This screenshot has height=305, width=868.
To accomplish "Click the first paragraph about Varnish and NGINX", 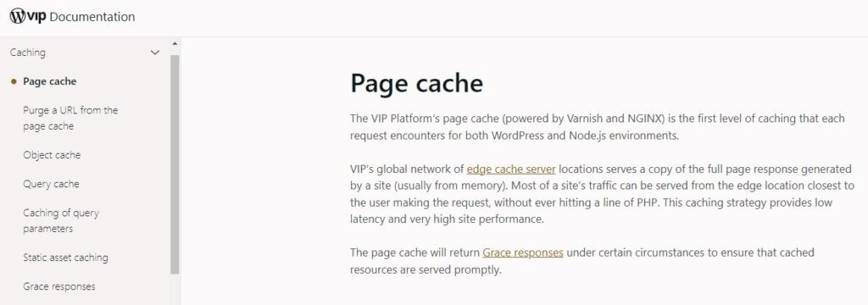I will [x=598, y=127].
